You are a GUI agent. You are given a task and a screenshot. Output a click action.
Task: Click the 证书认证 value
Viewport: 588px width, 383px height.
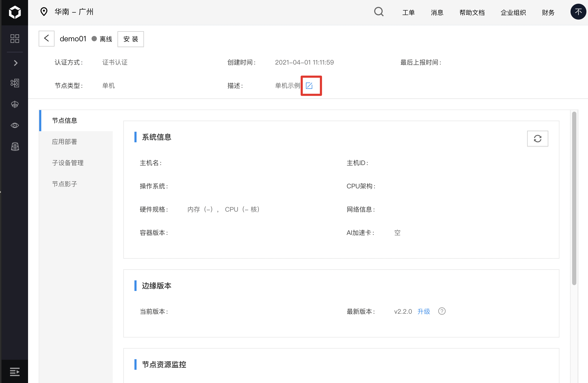[x=115, y=62]
